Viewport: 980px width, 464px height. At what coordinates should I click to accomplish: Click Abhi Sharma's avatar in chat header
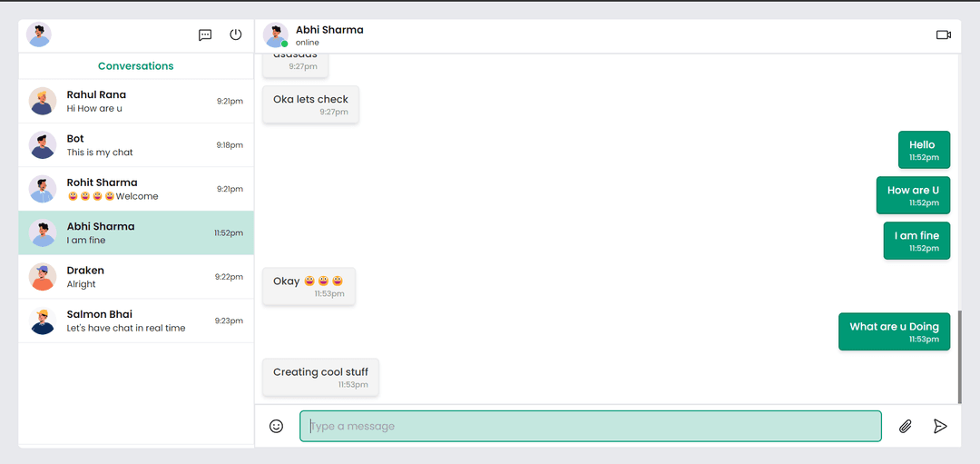point(275,35)
